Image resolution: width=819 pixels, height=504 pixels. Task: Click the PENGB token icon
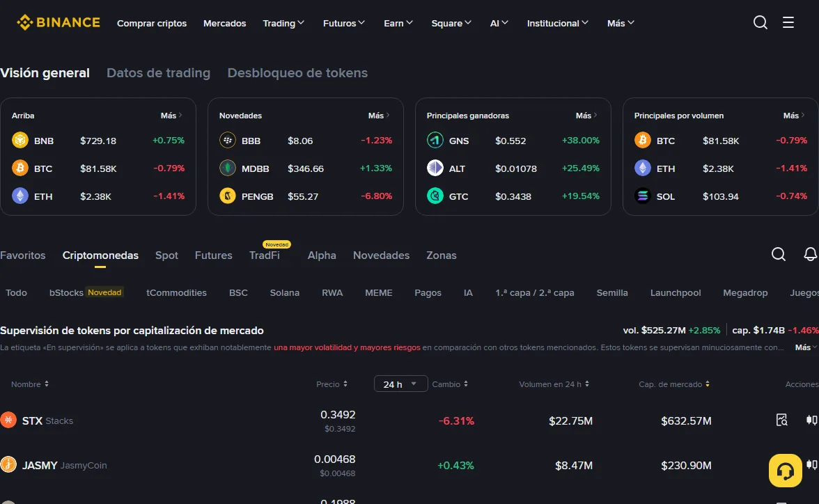click(x=227, y=196)
